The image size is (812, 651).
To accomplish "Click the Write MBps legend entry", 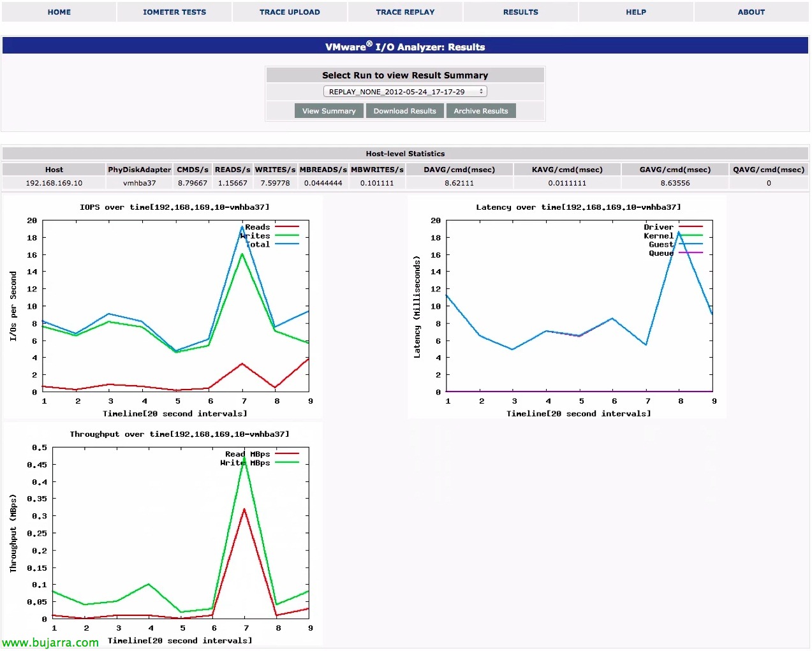I will coord(260,463).
